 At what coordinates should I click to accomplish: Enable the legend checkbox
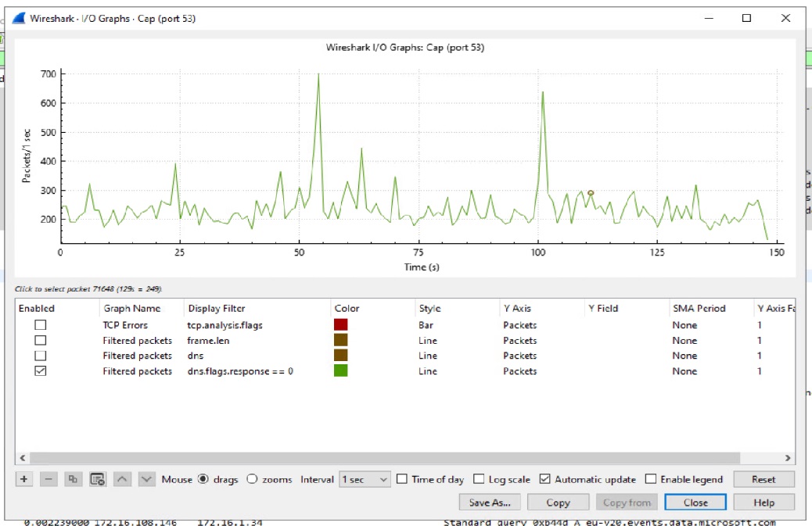coord(651,479)
